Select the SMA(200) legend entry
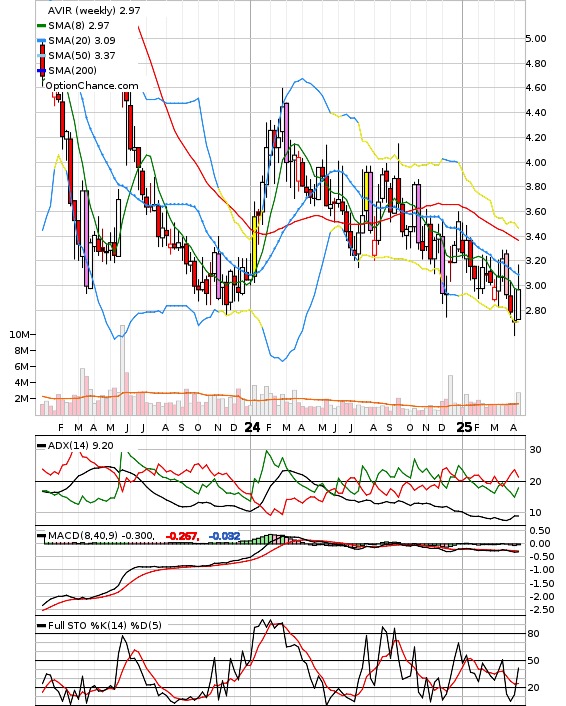The height and width of the screenshot is (706, 566). pyautogui.click(x=72, y=70)
